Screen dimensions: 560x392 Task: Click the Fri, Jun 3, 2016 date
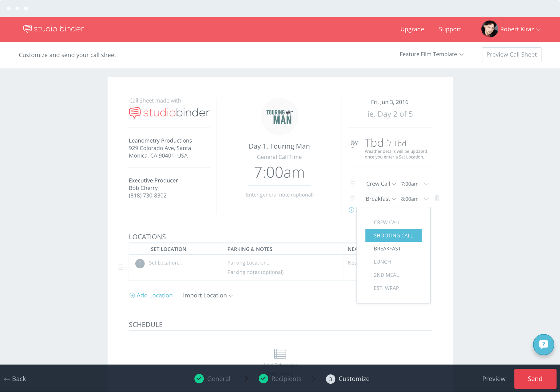pos(390,102)
